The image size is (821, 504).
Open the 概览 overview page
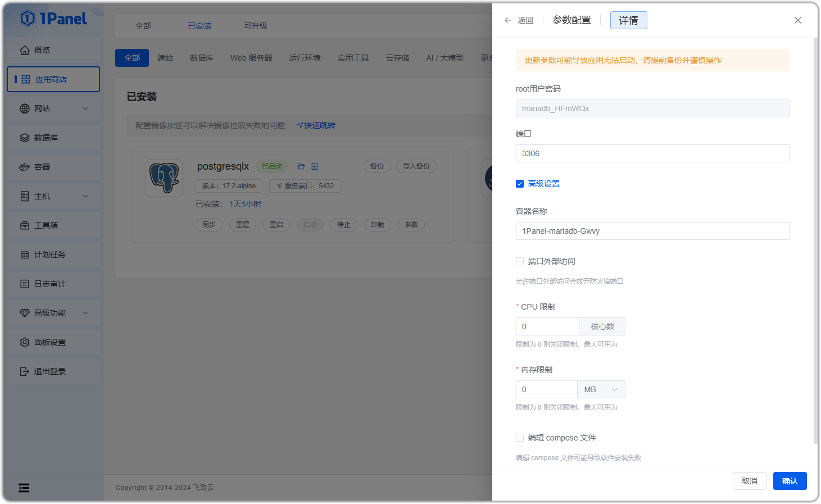(53, 50)
